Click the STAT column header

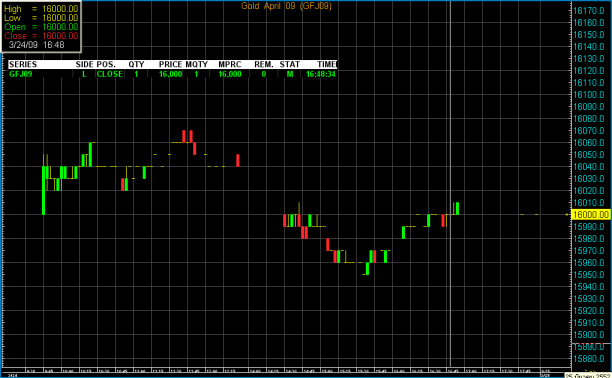click(289, 64)
